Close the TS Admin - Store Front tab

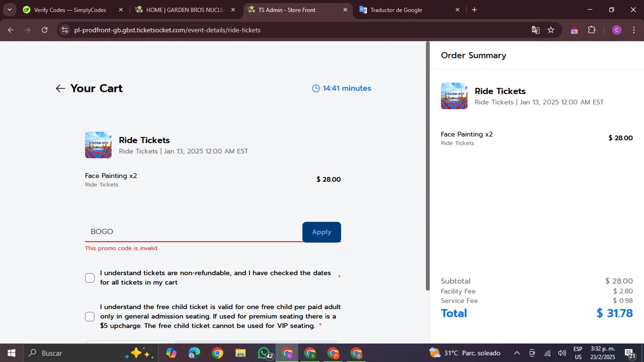[345, 10]
